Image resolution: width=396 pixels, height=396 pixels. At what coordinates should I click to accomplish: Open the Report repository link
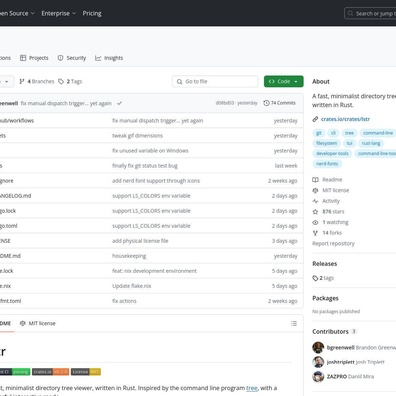coord(333,243)
